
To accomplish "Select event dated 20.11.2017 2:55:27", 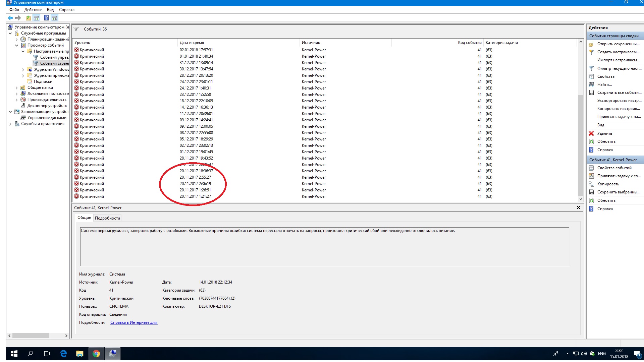I will click(195, 177).
